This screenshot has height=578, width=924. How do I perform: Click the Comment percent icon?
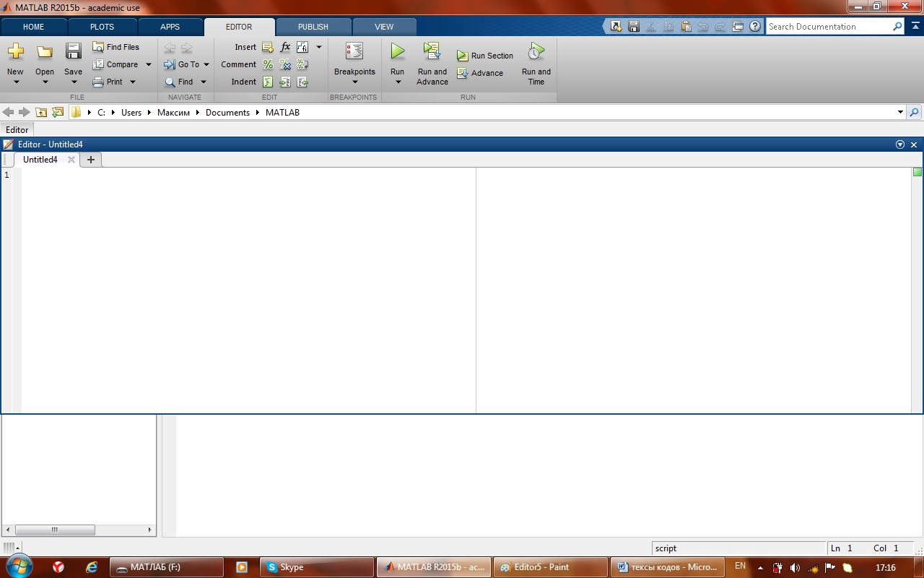(x=268, y=64)
